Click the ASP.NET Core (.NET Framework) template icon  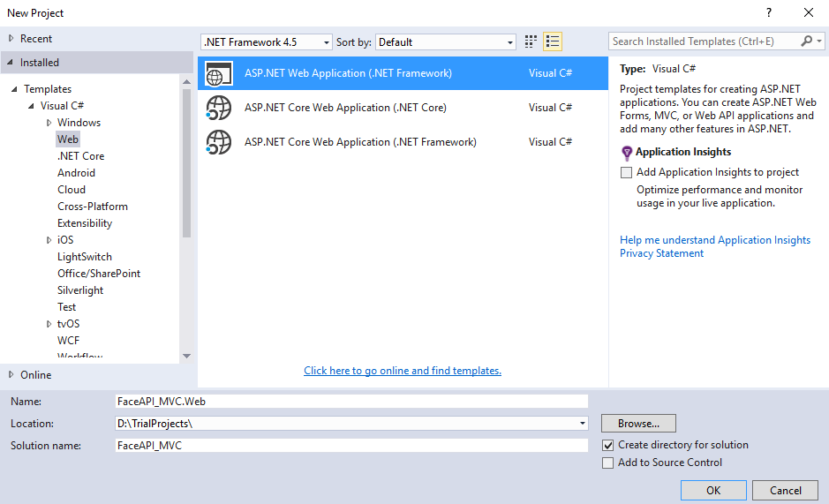click(x=219, y=142)
